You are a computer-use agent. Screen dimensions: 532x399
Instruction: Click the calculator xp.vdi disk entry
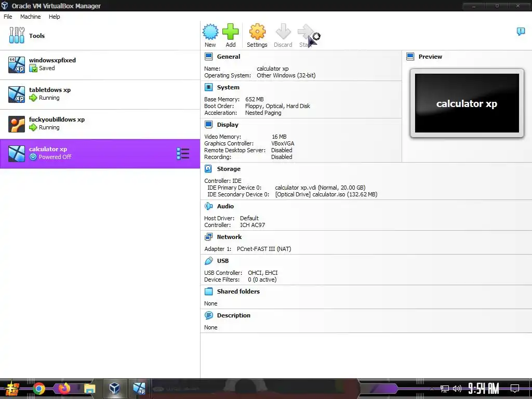[320, 188]
